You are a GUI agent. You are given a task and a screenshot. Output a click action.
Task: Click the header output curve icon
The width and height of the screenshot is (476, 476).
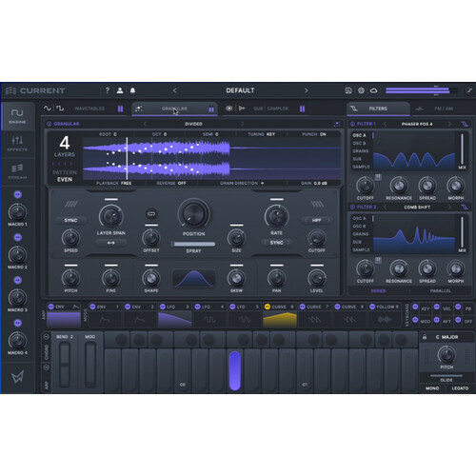click(469, 90)
